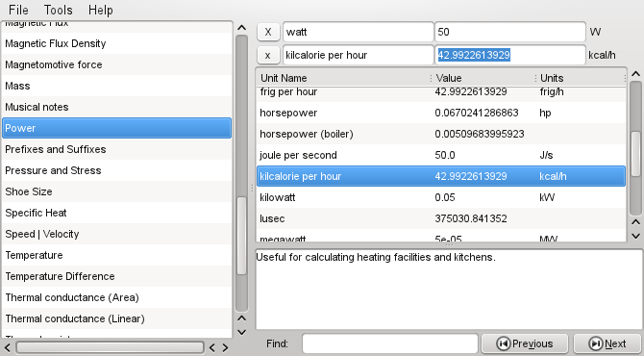Screen dimensions: 644x356
Task: Click the Next search button
Action: 607,343
